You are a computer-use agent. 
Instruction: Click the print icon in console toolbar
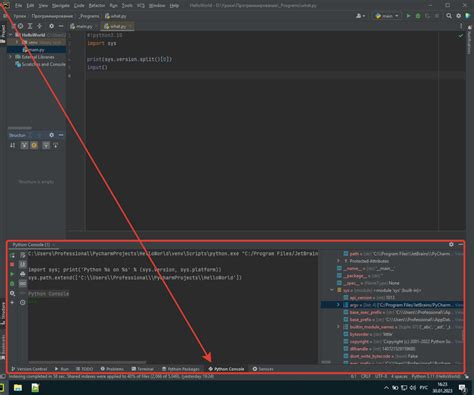click(x=23, y=274)
